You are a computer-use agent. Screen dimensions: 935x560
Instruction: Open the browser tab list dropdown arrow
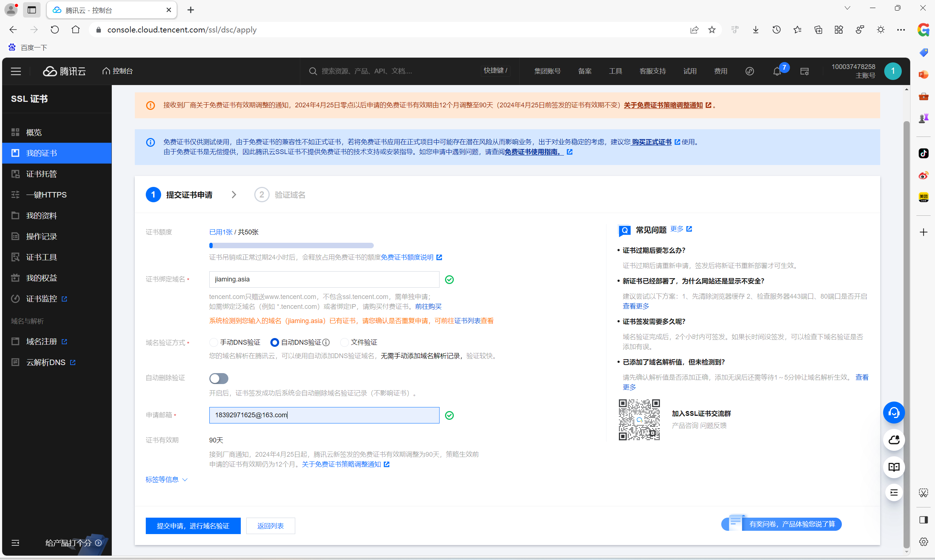(x=847, y=8)
